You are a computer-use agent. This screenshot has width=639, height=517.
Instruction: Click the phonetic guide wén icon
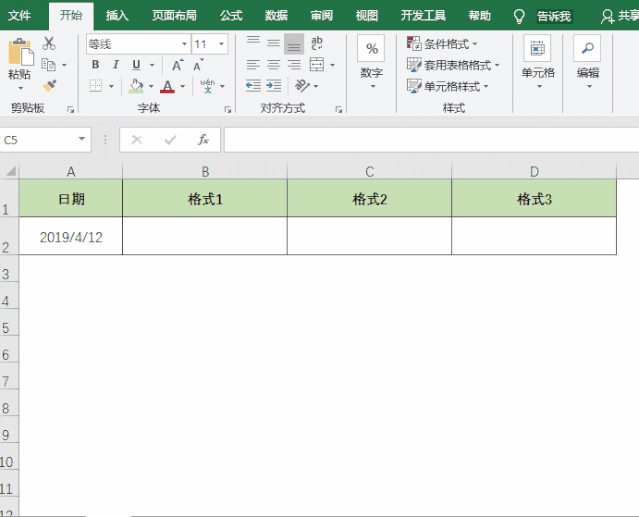208,86
